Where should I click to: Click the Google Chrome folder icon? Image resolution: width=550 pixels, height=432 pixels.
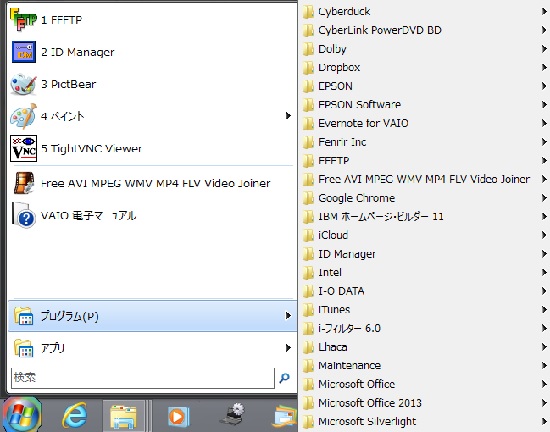308,198
